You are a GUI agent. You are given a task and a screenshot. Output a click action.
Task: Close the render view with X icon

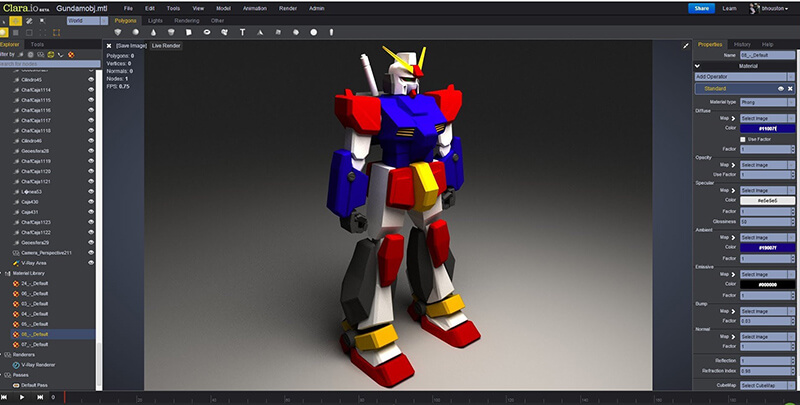click(x=109, y=46)
